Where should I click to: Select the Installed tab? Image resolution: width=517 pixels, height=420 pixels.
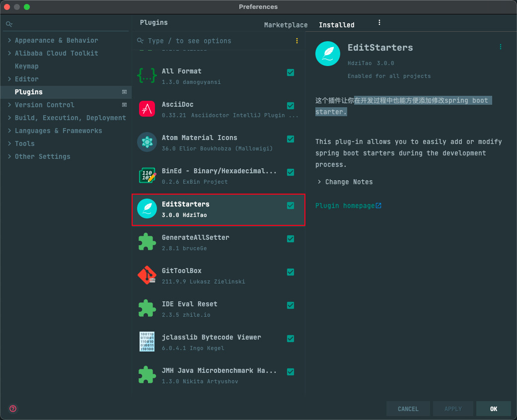pyautogui.click(x=336, y=25)
